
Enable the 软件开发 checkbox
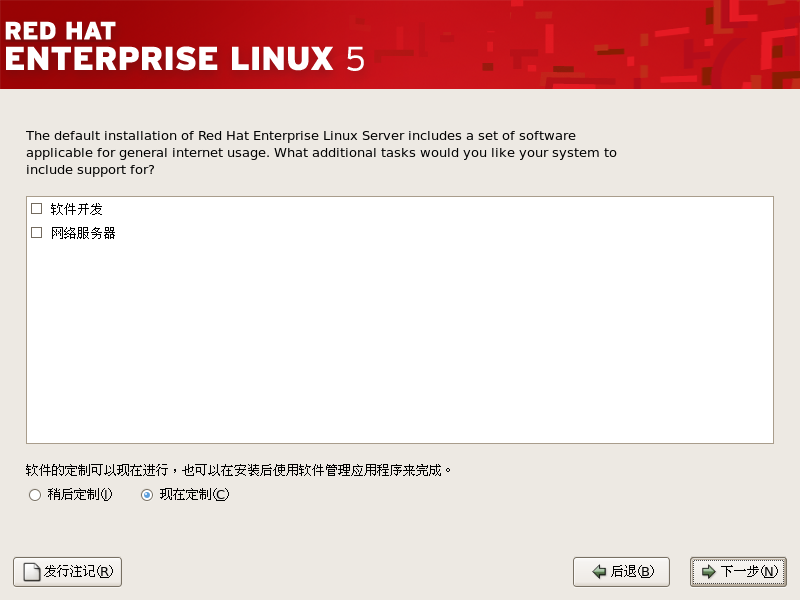point(37,209)
